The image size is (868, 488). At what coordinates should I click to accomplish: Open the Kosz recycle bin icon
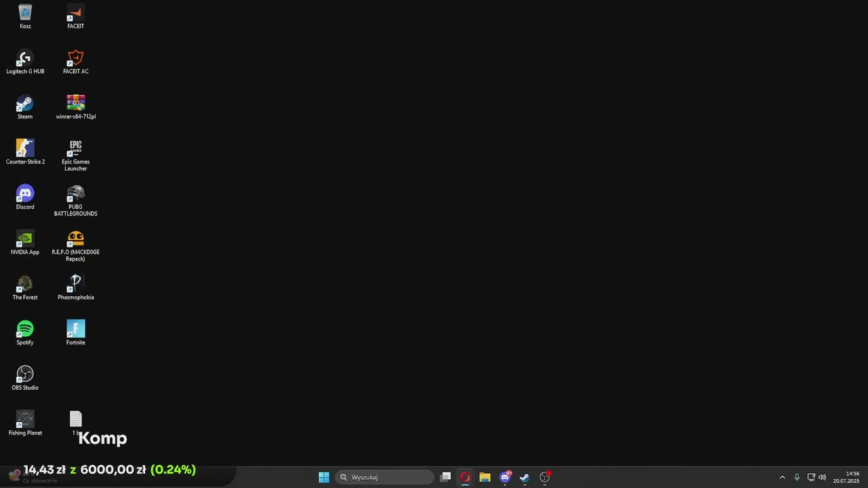(25, 16)
